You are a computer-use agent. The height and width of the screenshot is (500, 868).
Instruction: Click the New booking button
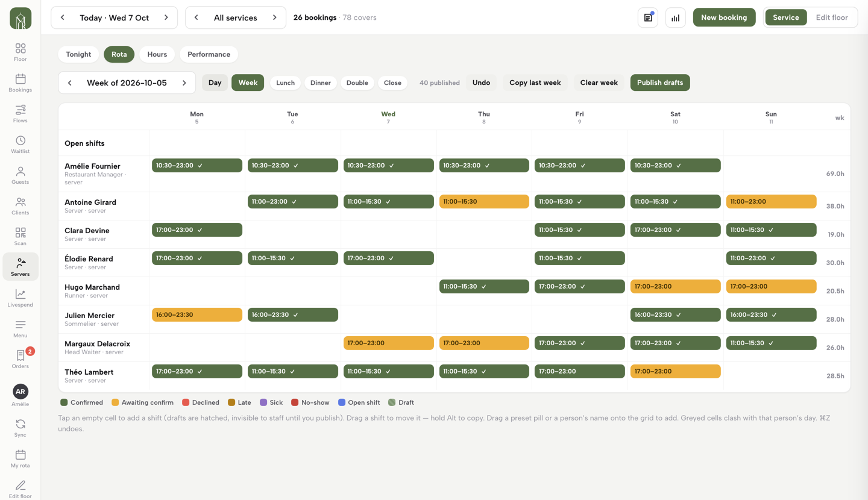(724, 17)
